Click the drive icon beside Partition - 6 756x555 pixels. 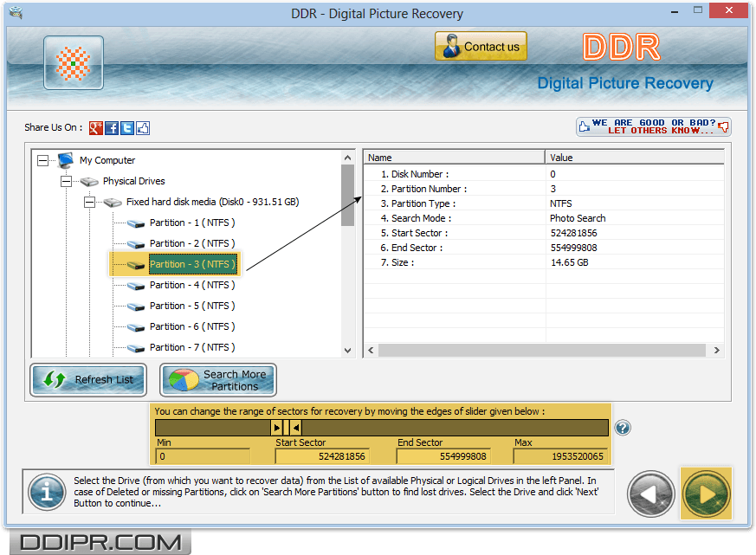click(136, 327)
